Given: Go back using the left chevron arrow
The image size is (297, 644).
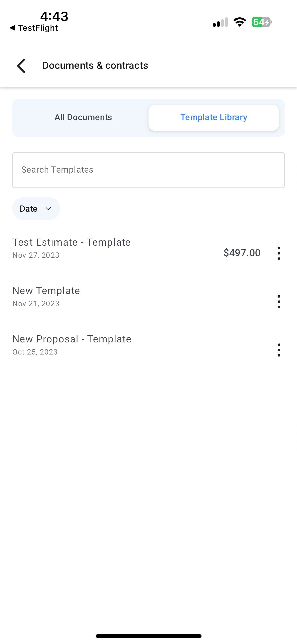Looking at the screenshot, I should pyautogui.click(x=21, y=66).
